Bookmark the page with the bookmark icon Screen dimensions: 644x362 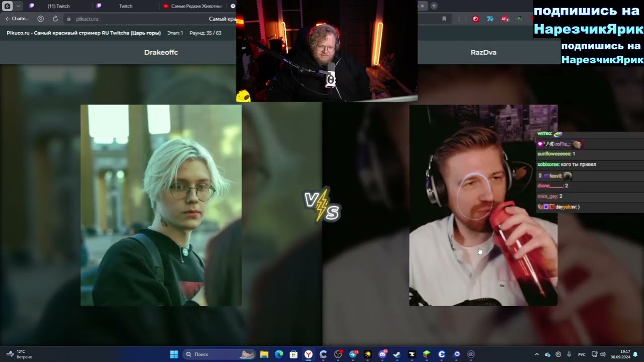click(x=444, y=19)
